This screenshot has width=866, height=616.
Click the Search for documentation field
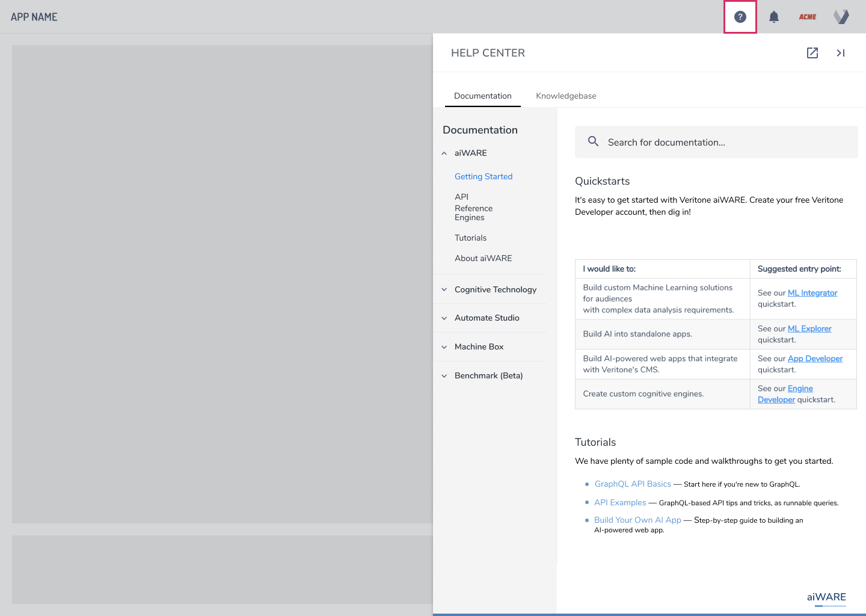click(x=716, y=142)
